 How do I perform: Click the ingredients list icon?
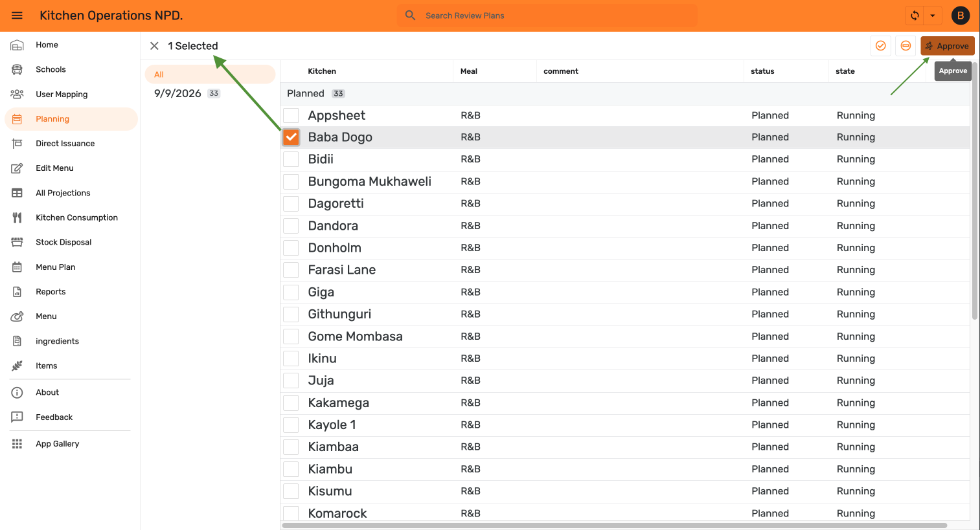pyautogui.click(x=17, y=341)
